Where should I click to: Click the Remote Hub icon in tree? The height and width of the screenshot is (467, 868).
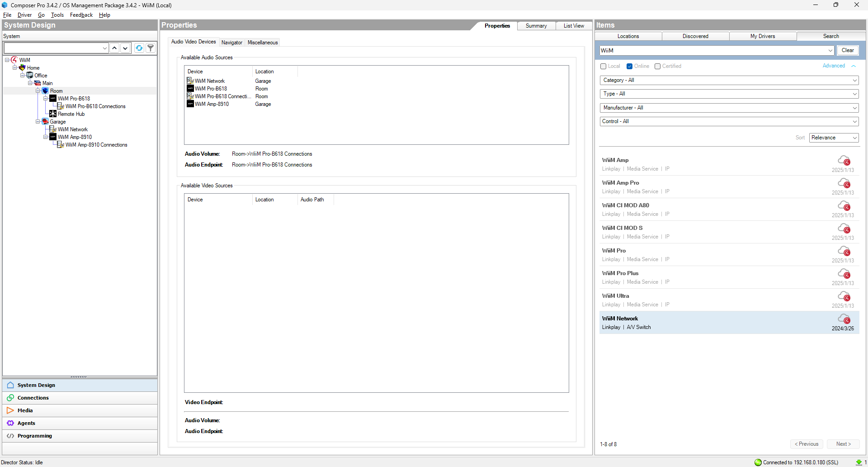(x=53, y=114)
